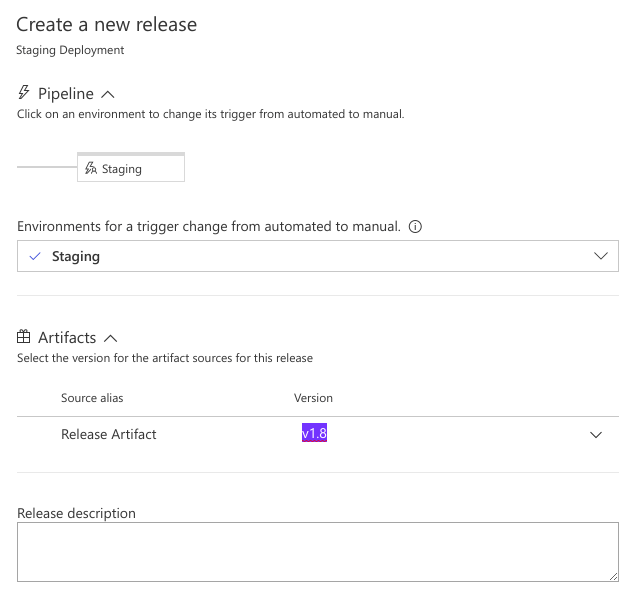Image resolution: width=637 pixels, height=600 pixels.
Task: Select the Staging environment box in pipeline
Action: [131, 168]
